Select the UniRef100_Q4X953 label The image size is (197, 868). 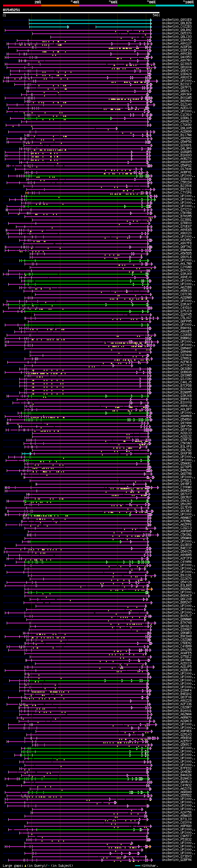tap(177, 57)
